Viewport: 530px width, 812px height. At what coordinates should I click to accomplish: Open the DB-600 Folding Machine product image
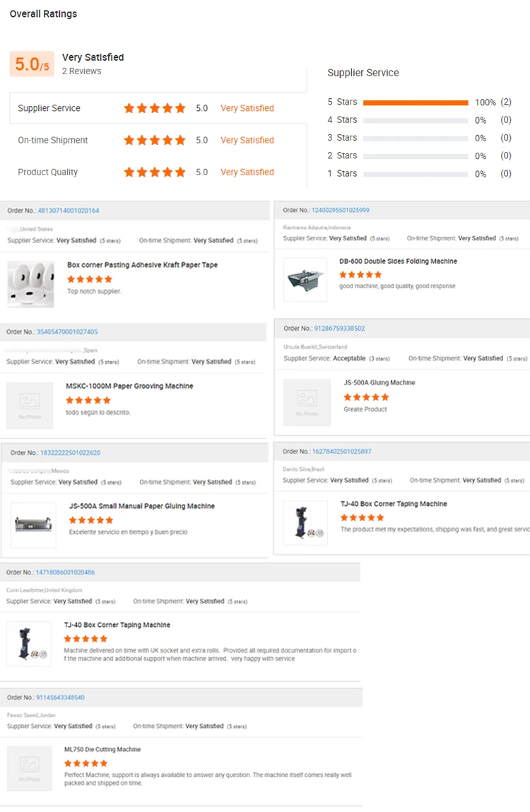tap(305, 280)
